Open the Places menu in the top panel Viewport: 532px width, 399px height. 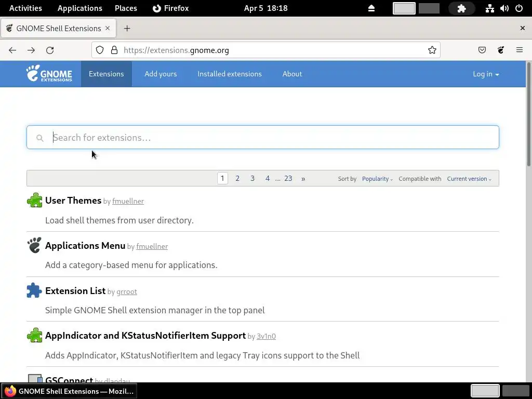coord(126,8)
